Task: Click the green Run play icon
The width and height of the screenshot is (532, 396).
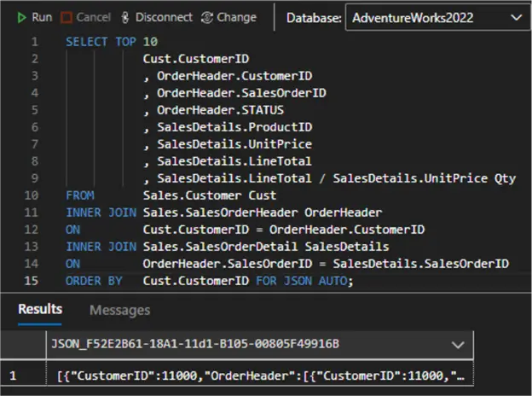Action: click(x=21, y=17)
